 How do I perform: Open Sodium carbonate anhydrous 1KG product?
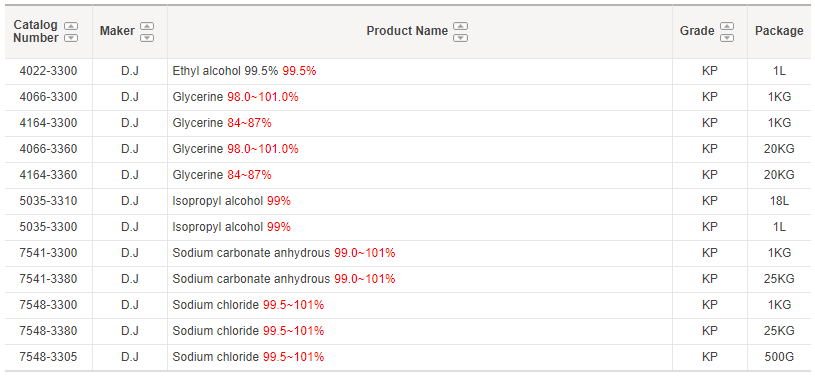point(284,253)
